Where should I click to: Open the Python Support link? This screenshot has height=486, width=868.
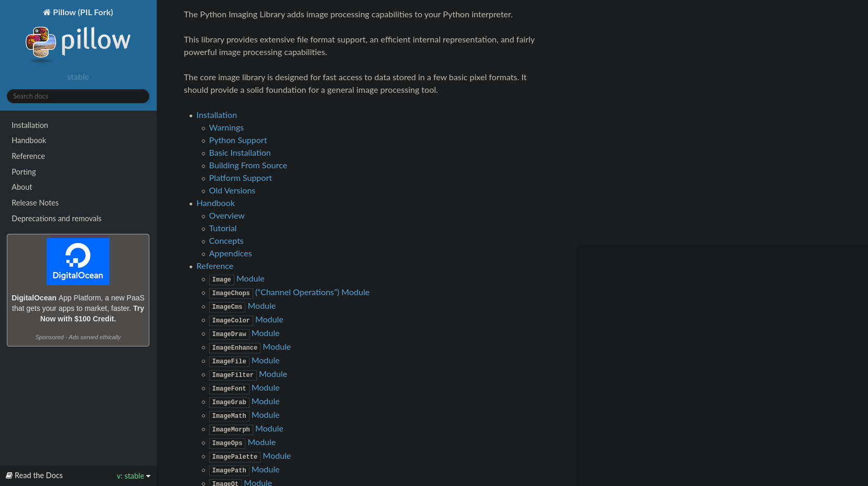[238, 141]
